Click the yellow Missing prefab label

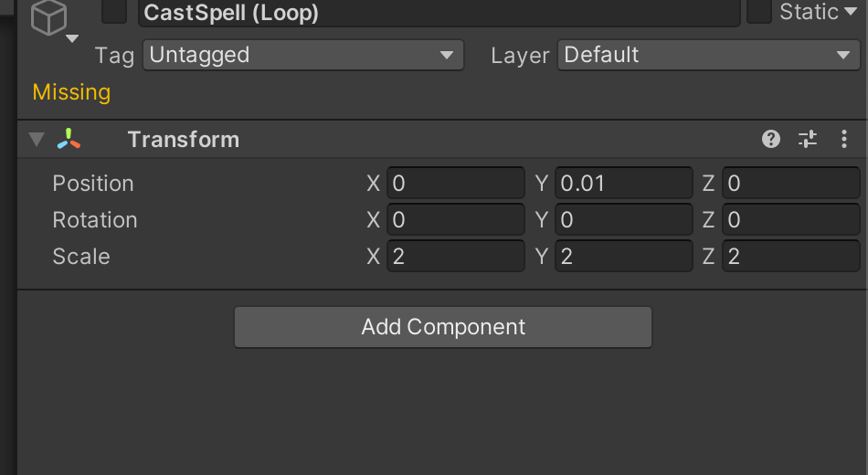[x=71, y=92]
